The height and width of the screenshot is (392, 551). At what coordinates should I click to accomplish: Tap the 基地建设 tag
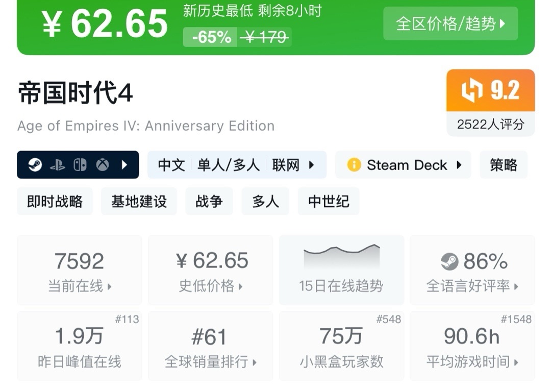[x=139, y=201]
